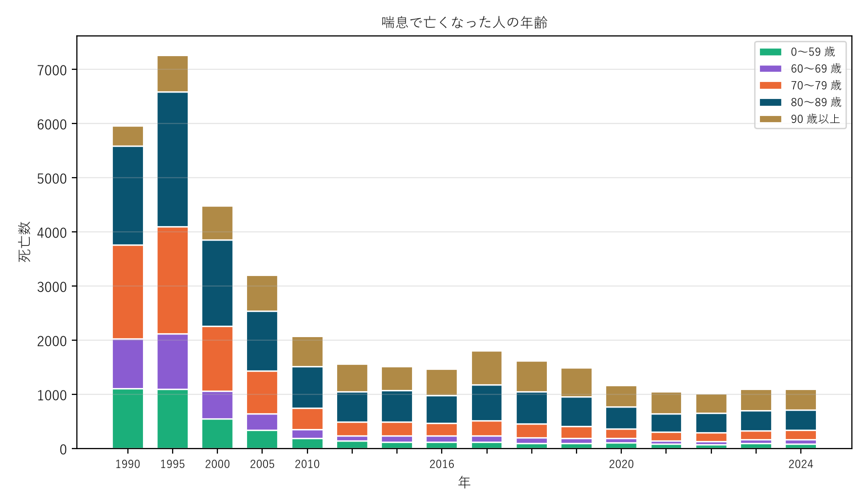This screenshot has height=504, width=867.
Task: Click the legend label text '70〜79 歳'
Action: [816, 86]
